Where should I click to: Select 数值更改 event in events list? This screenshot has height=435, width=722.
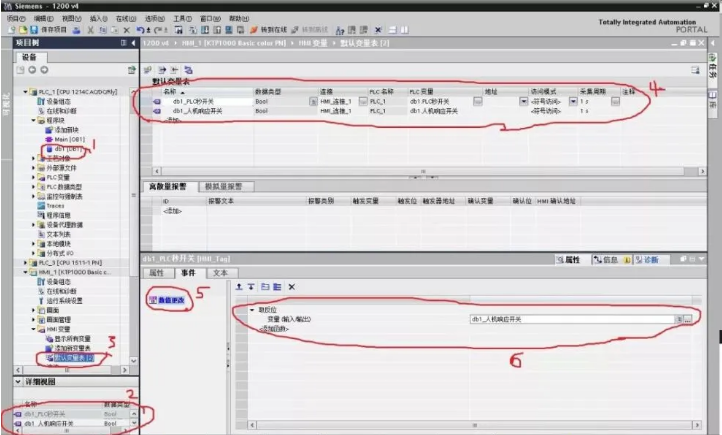pyautogui.click(x=169, y=300)
